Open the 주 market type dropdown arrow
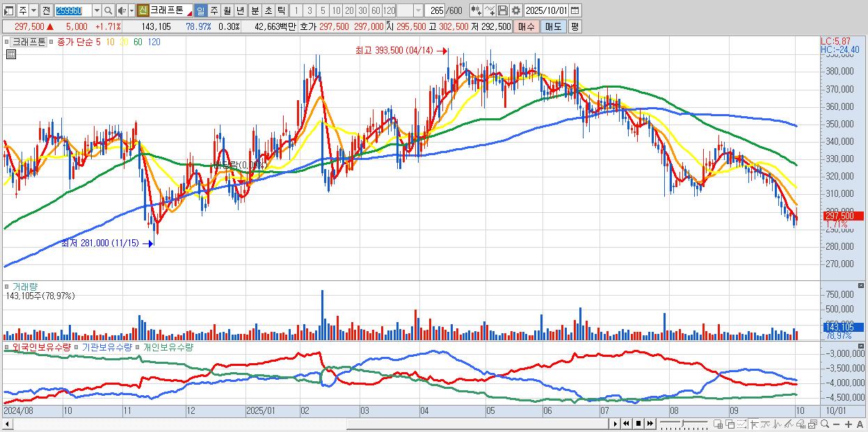The height and width of the screenshot is (432, 868). point(34,10)
